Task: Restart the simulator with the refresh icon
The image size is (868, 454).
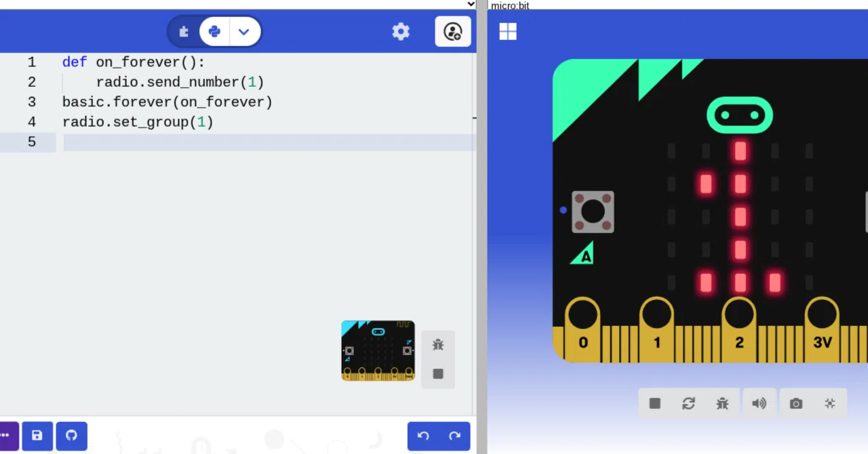Action: point(688,403)
